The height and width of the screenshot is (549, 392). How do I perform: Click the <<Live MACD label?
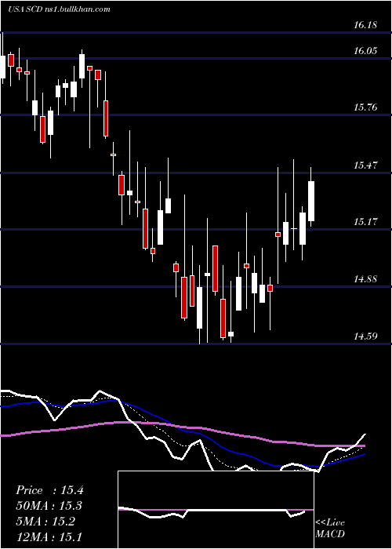[330, 529]
